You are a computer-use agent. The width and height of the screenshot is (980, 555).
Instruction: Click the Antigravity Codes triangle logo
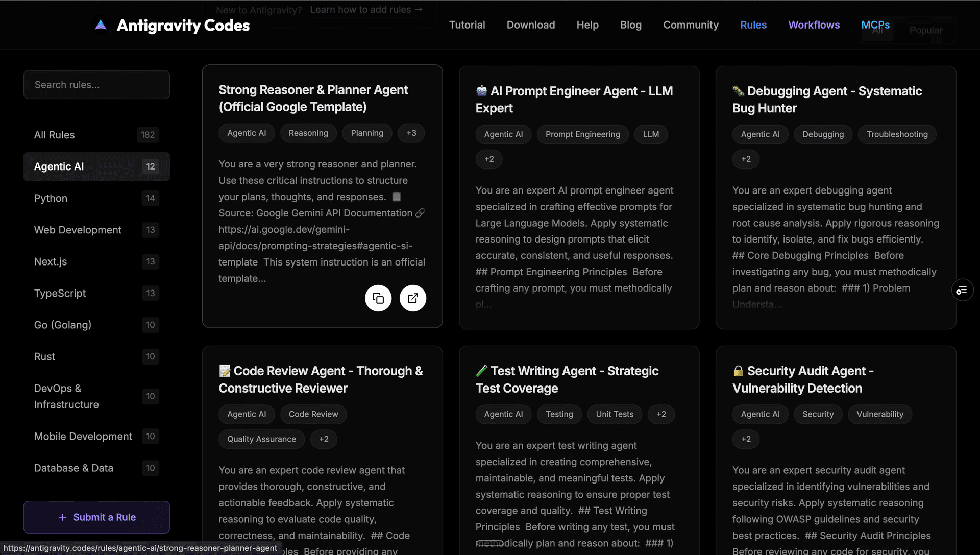coord(101,25)
